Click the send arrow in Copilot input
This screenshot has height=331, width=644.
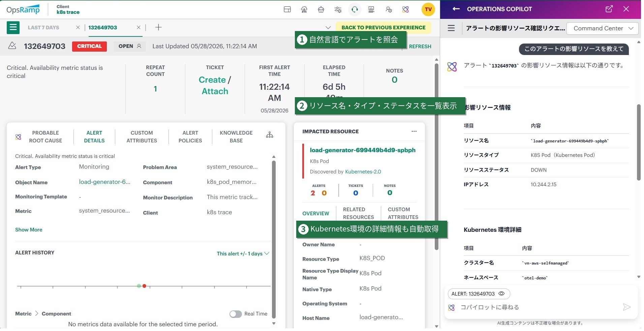[x=626, y=307]
